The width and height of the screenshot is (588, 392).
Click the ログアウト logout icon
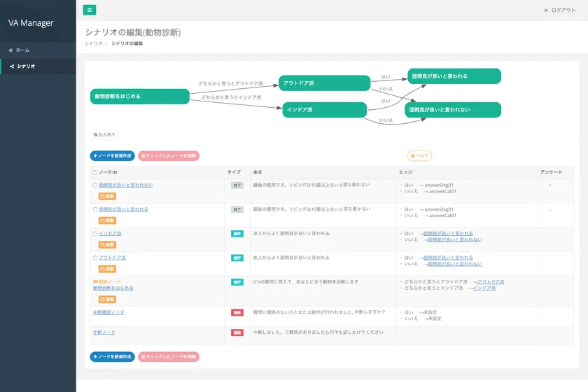[546, 10]
